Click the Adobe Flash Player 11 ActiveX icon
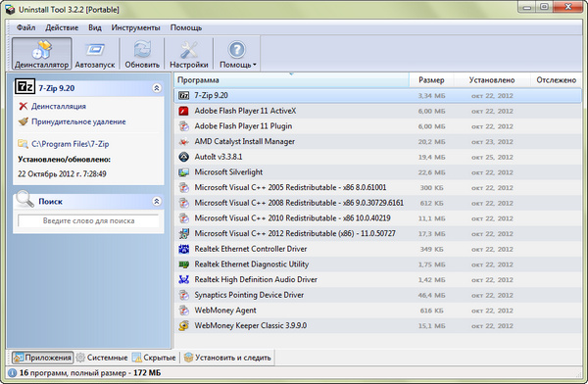The image size is (588, 384). [184, 111]
